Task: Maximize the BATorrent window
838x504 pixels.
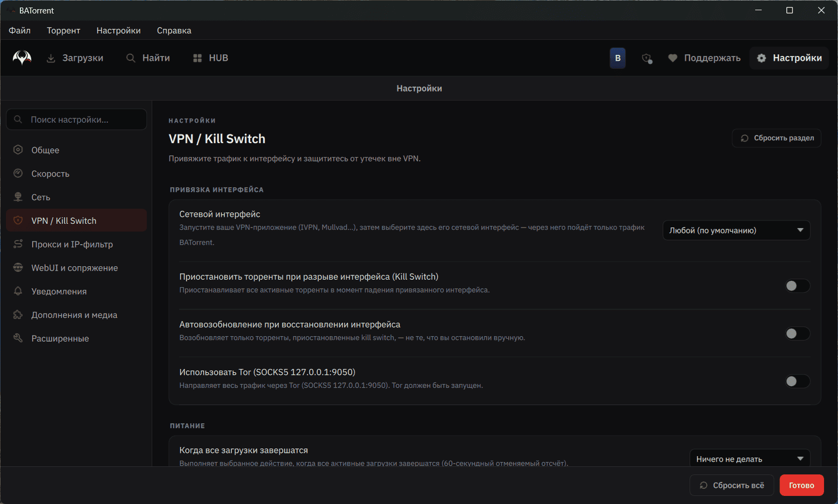Action: click(790, 10)
